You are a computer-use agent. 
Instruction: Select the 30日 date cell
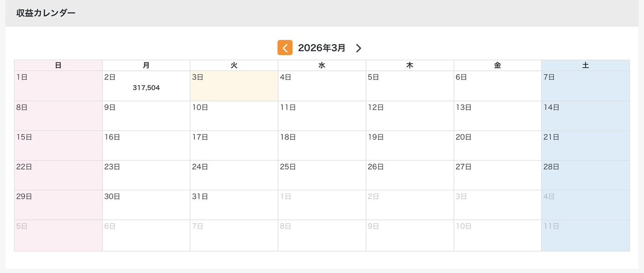coord(147,205)
